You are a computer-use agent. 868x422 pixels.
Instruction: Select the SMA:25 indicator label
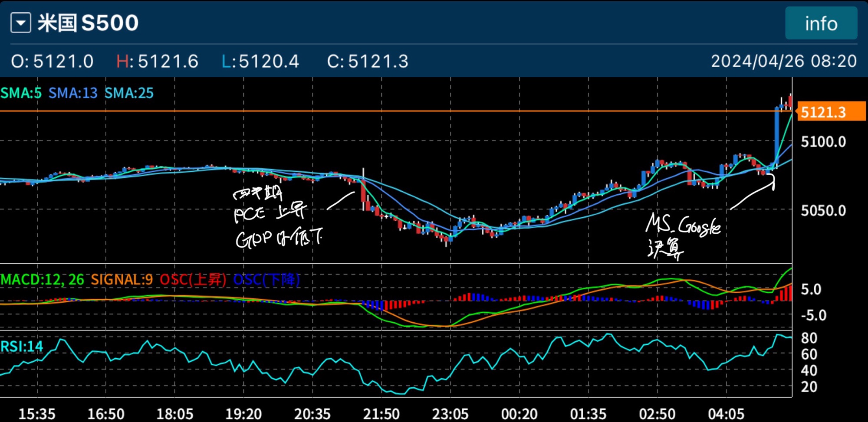tap(129, 93)
